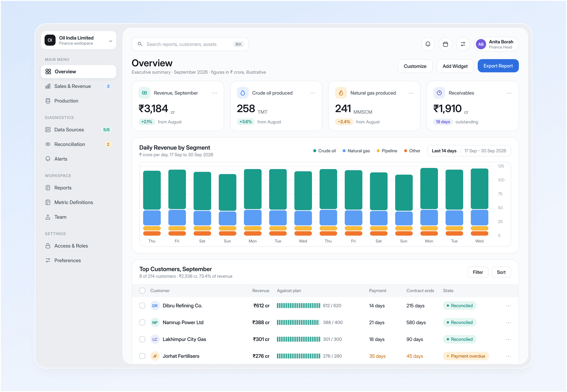Image resolution: width=567 pixels, height=392 pixels.
Task: Open the Last 14 days range selector
Action: (469, 151)
